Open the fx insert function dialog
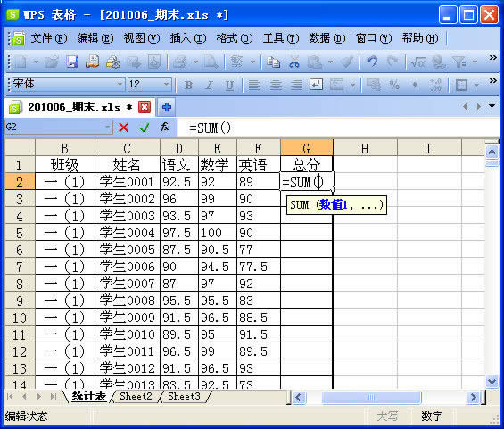504x429 pixels. [165, 128]
